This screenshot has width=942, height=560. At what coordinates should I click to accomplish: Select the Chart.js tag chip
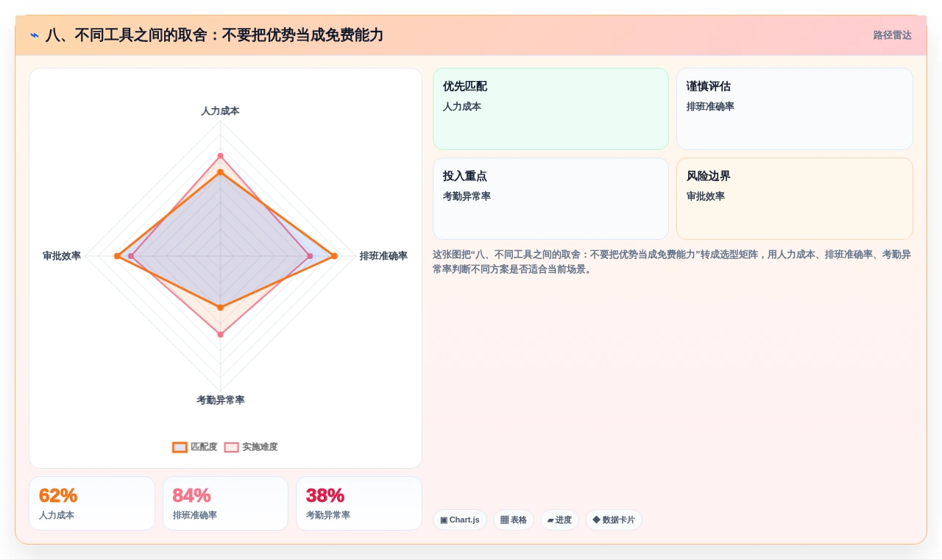coord(460,520)
